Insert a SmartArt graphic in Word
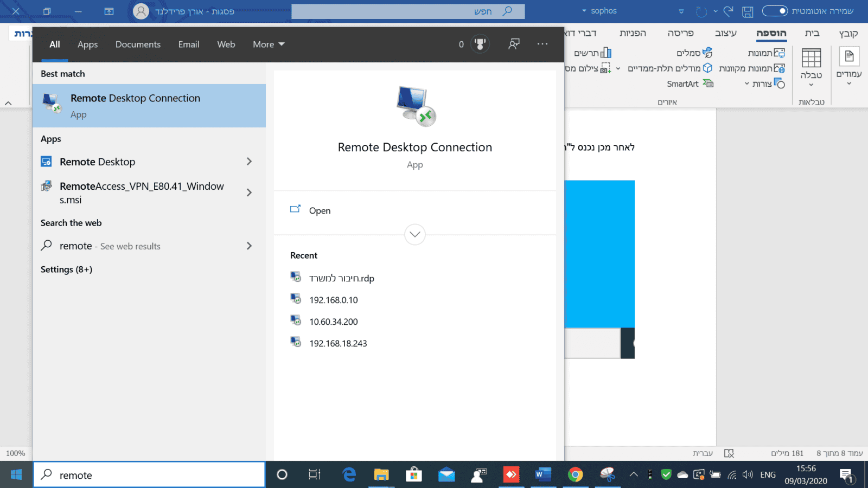The height and width of the screenshot is (488, 868). 690,84
